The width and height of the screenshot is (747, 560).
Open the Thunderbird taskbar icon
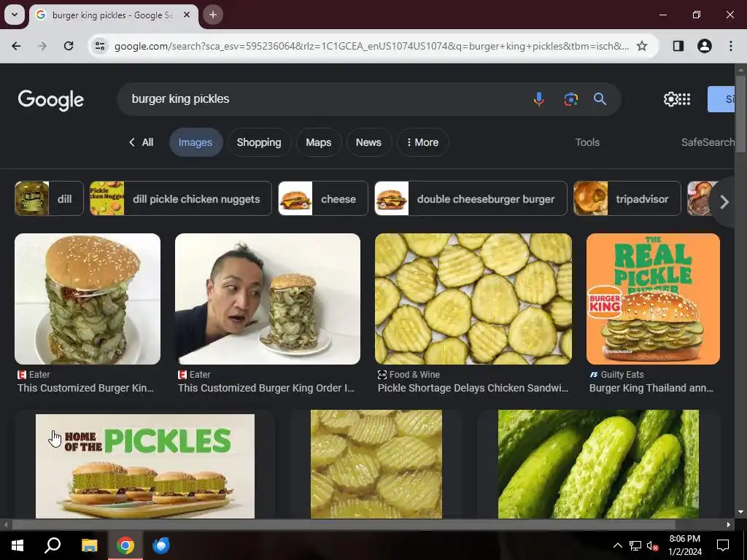click(x=161, y=545)
